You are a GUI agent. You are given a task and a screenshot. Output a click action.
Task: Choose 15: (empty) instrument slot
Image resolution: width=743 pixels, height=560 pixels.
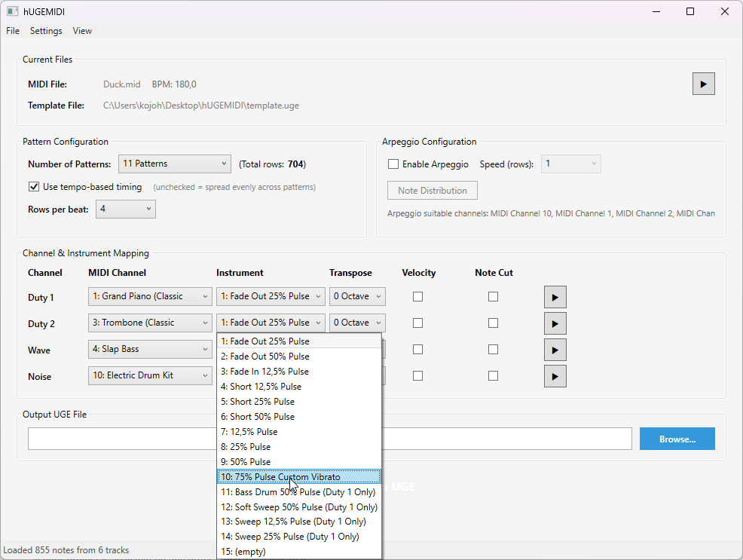(x=299, y=552)
